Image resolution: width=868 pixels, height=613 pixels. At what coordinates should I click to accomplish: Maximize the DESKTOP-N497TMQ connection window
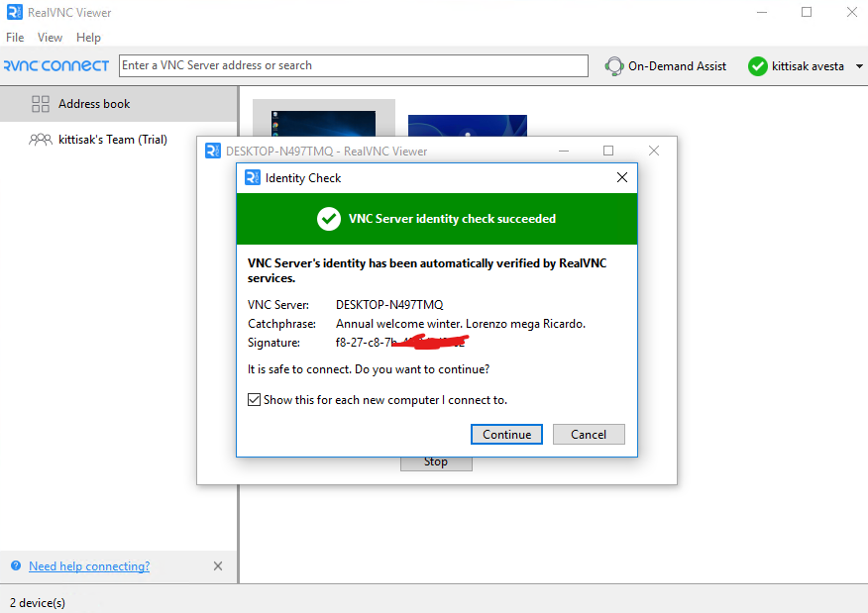[x=608, y=151]
